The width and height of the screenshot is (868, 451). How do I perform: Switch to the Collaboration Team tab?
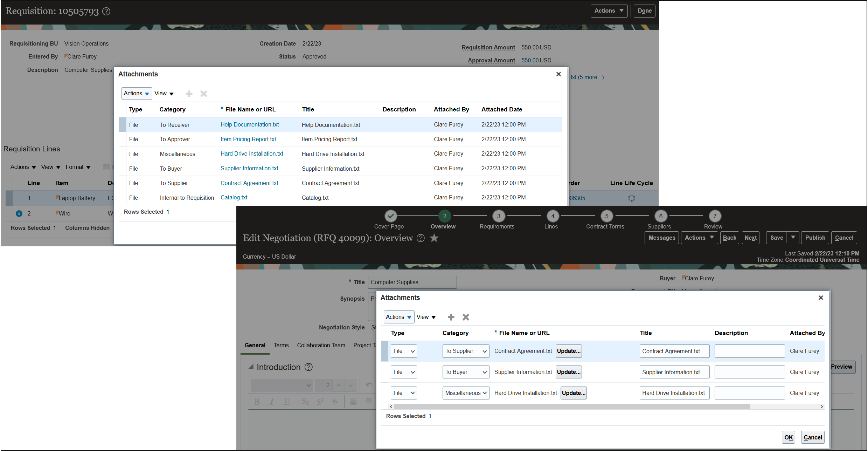click(x=321, y=346)
